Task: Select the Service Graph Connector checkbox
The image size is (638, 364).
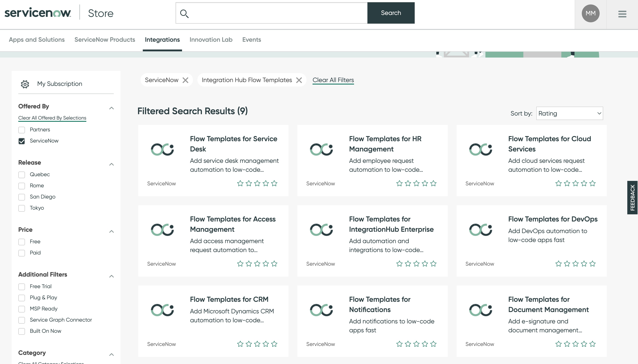Action: [x=22, y=320]
